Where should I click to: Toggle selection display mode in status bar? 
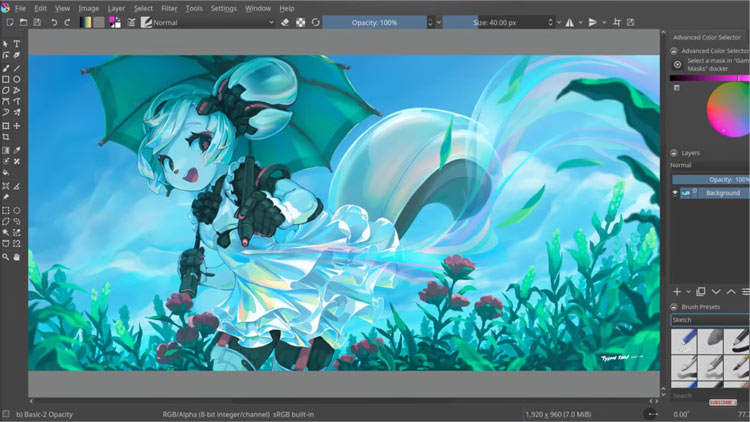tap(6, 414)
